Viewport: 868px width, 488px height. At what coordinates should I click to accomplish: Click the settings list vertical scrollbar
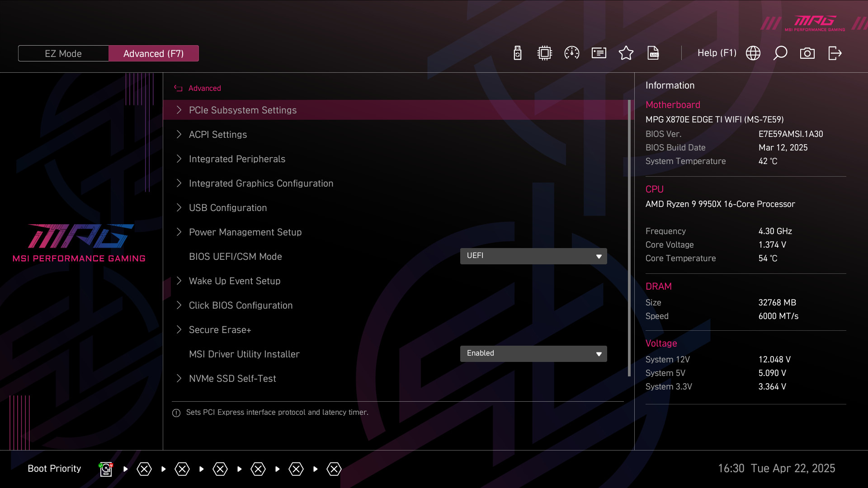[x=629, y=238]
